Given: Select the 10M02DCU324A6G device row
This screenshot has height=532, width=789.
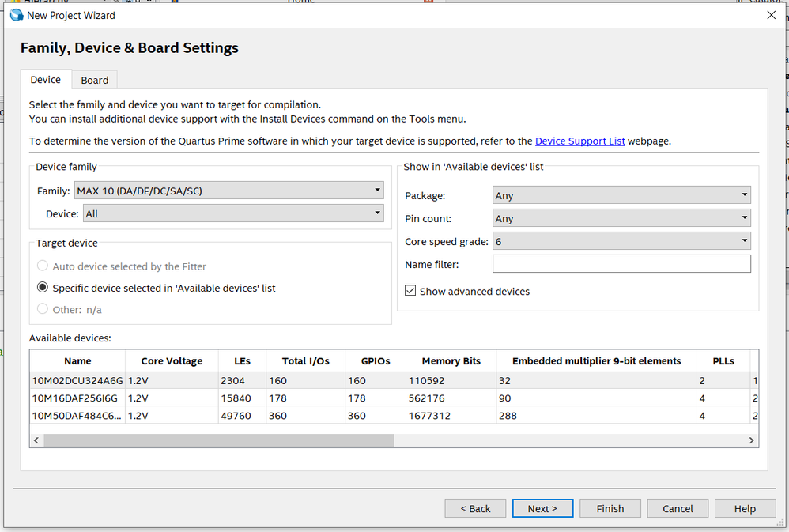Looking at the screenshot, I should pos(77,380).
